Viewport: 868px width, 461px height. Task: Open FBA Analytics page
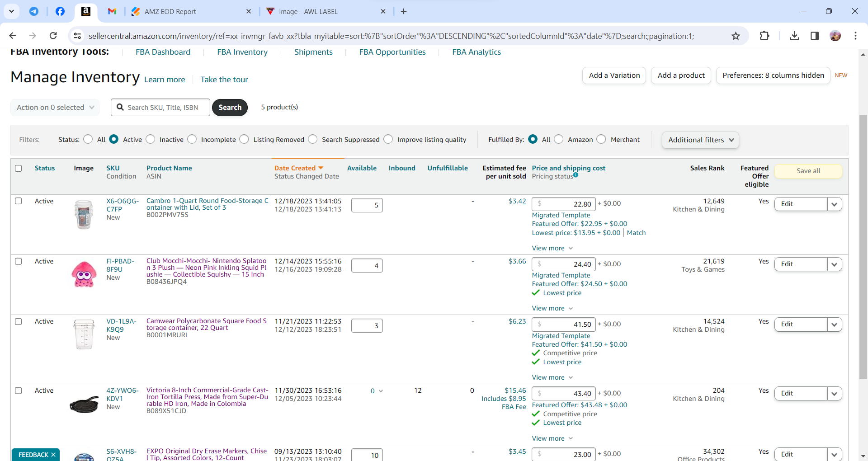[476, 52]
